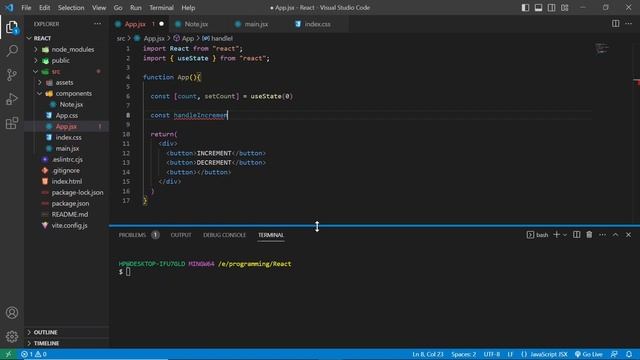Viewport: 640px width, 360px height.
Task: Open notifications bell in status bar
Action: tap(629, 354)
